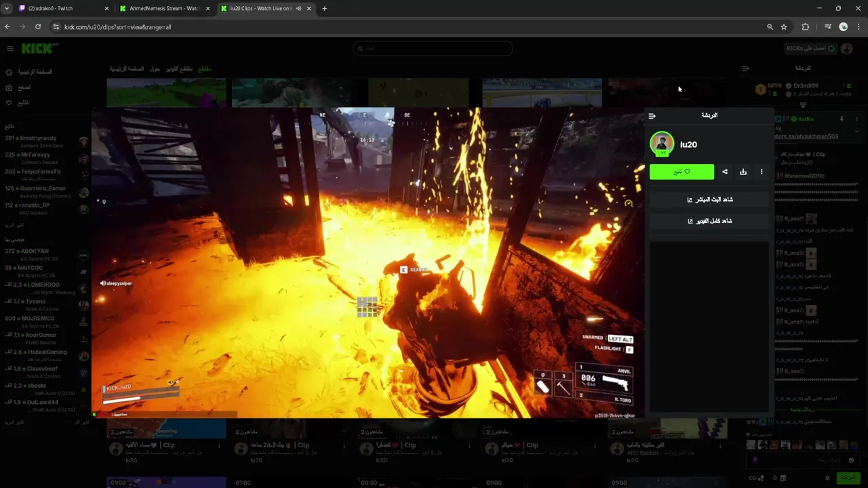Screen dimensions: 868x488
Task: Click the green chat send button
Action: 848,478
